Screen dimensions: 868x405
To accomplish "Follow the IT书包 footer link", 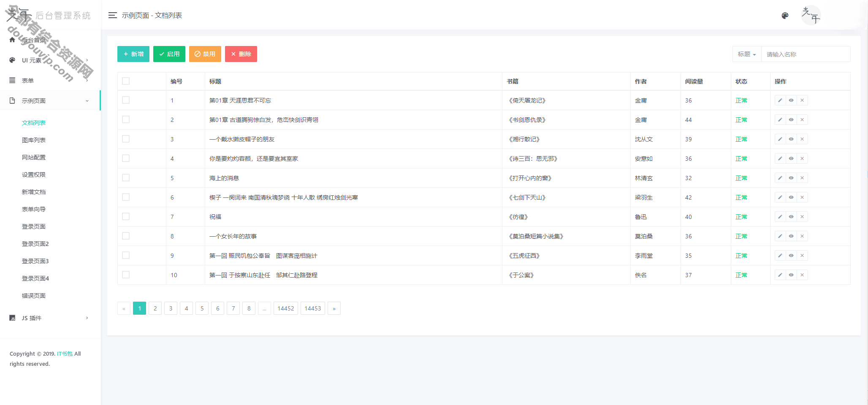I will pyautogui.click(x=65, y=354).
